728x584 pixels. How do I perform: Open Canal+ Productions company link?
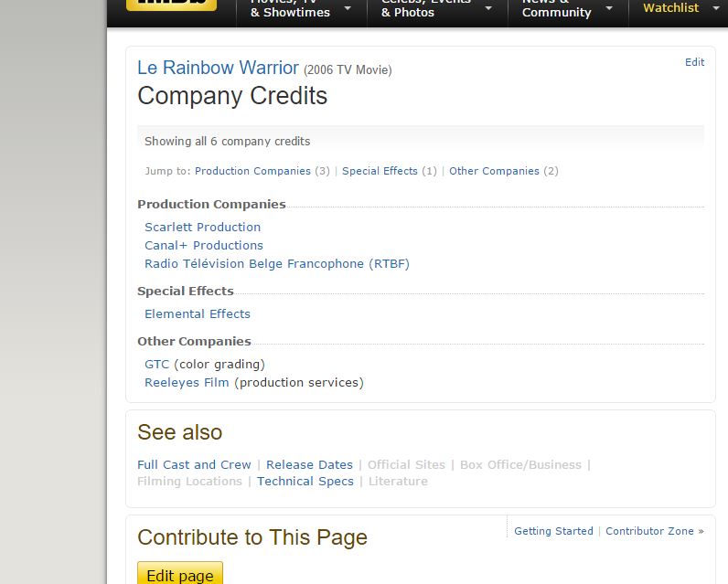203,245
